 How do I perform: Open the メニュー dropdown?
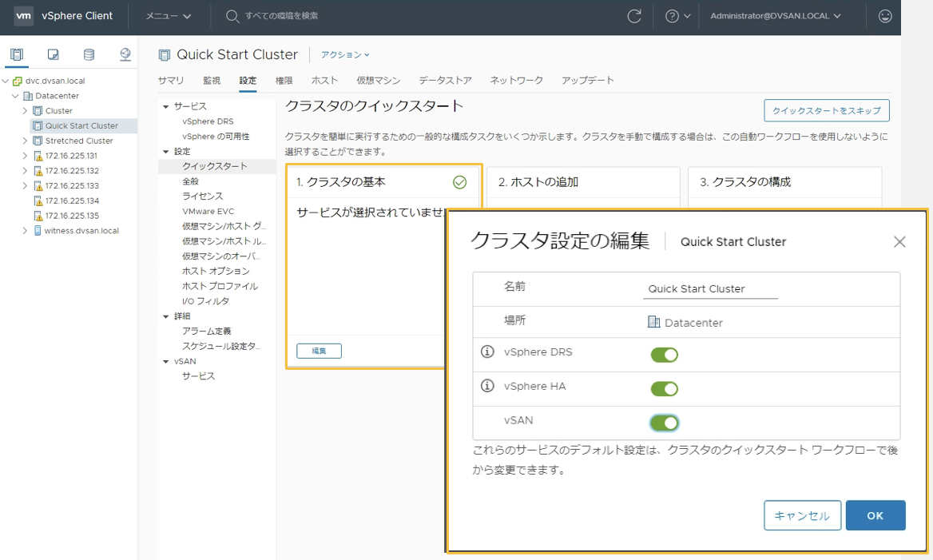coord(169,16)
